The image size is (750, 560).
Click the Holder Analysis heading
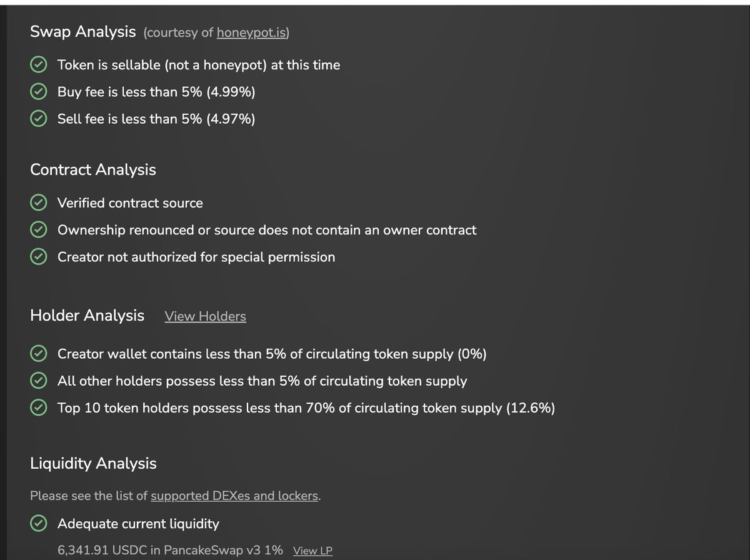pyautogui.click(x=87, y=316)
